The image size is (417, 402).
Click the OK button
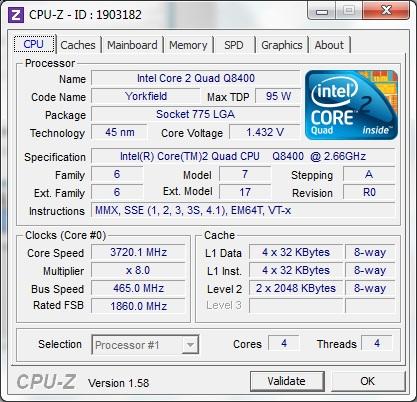click(367, 381)
